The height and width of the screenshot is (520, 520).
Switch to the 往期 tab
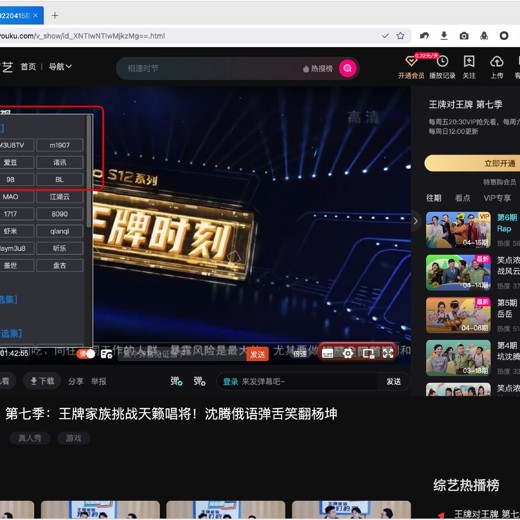click(434, 198)
